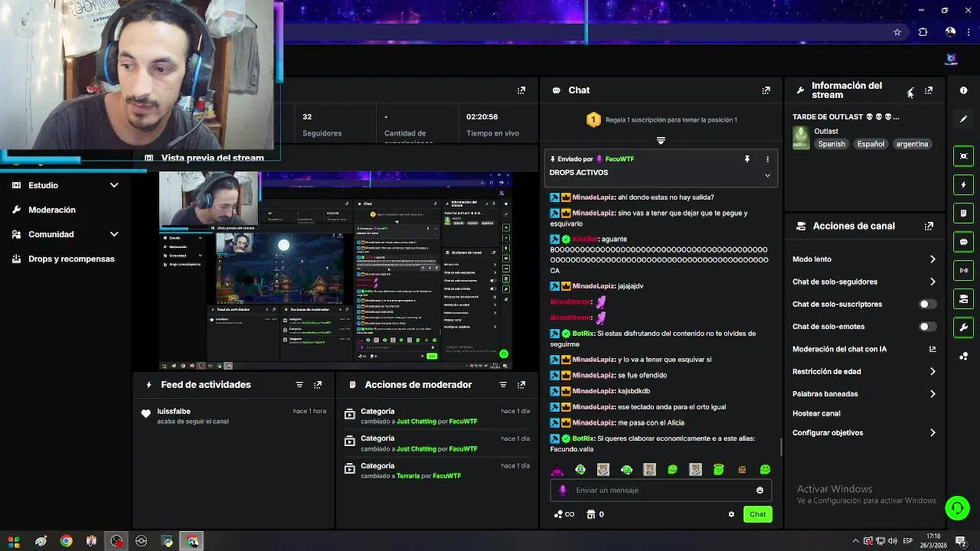Screen dimensions: 980x551
Task: Open browser extensions puzzle icon
Action: (x=923, y=32)
